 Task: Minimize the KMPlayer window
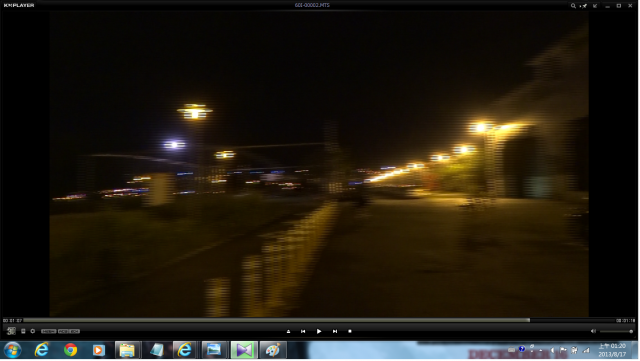[x=608, y=6]
